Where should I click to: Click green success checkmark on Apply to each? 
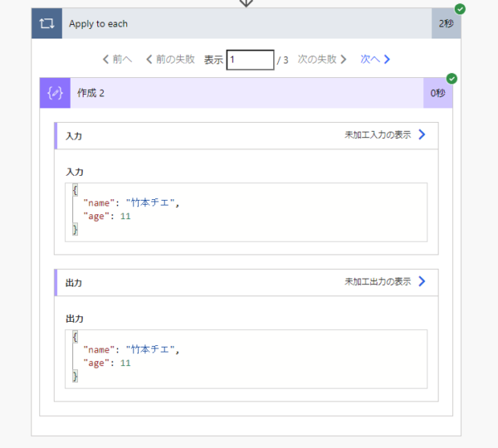tap(459, 9)
